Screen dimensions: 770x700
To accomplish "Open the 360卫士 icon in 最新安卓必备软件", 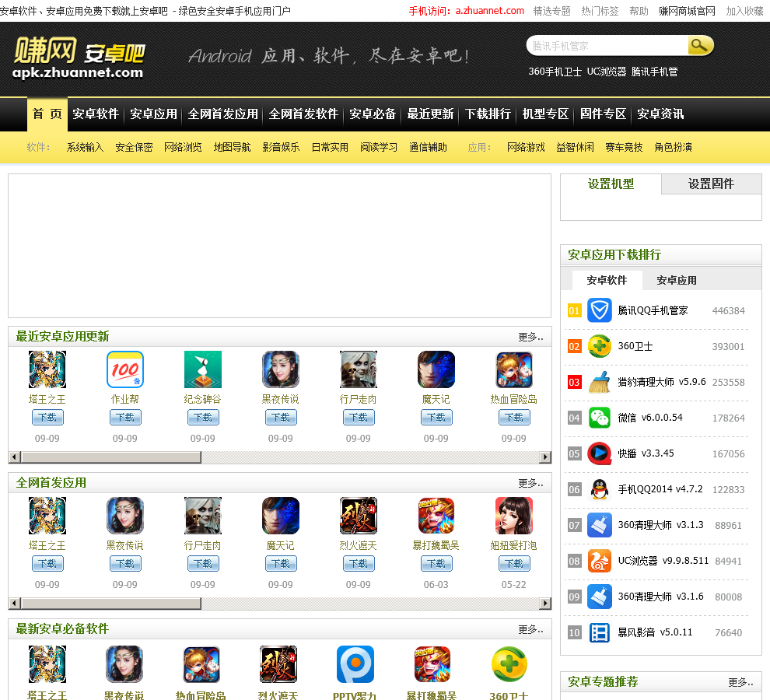I will click(509, 664).
